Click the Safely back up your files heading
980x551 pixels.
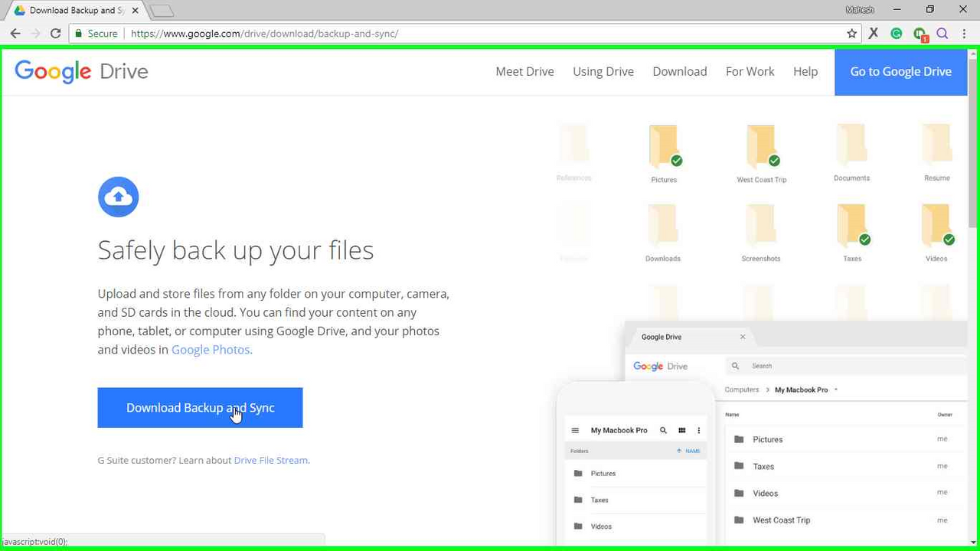(x=236, y=250)
